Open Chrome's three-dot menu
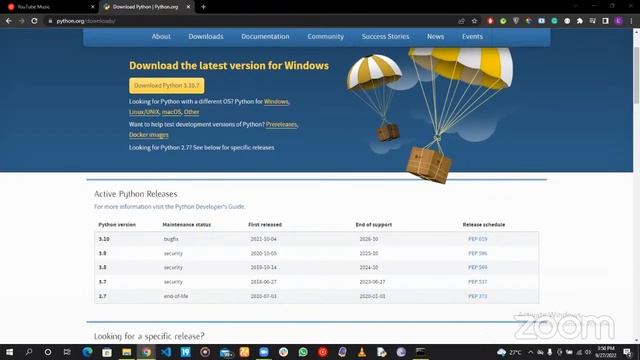Screen dimensions: 640x360 [631, 21]
